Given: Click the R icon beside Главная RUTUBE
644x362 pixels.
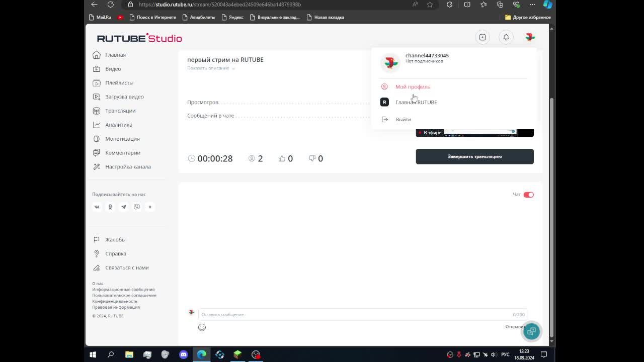Looking at the screenshot, I should tap(384, 102).
